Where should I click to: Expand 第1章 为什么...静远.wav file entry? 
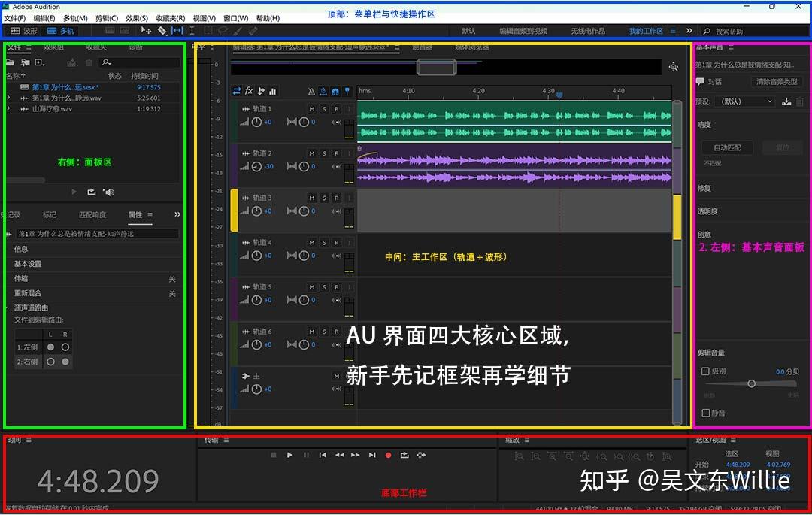pos(8,98)
